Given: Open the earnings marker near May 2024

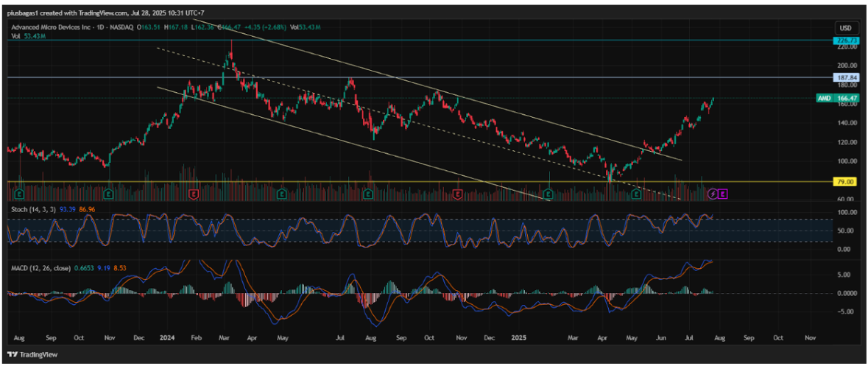Looking at the screenshot, I should [282, 194].
